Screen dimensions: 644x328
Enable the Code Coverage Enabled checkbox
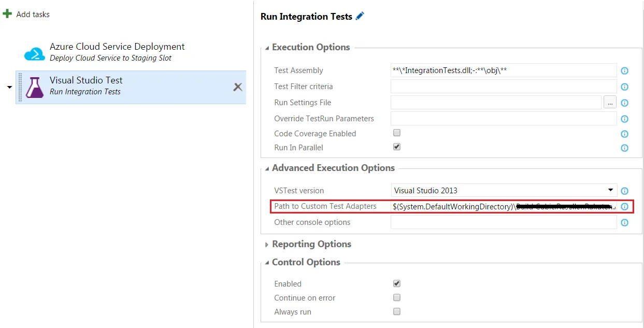coord(397,133)
